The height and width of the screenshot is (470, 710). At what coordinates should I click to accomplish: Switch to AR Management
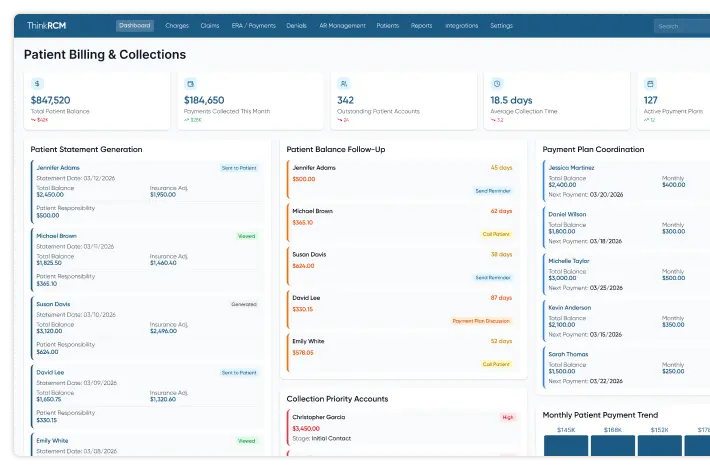(342, 26)
